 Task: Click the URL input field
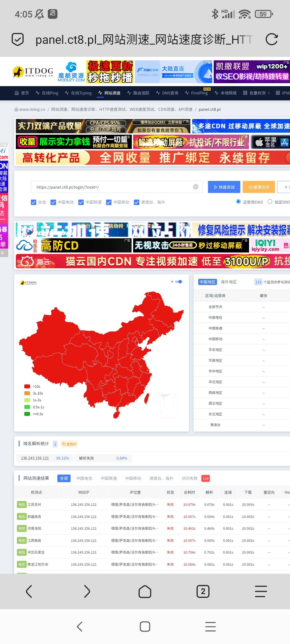(x=117, y=187)
